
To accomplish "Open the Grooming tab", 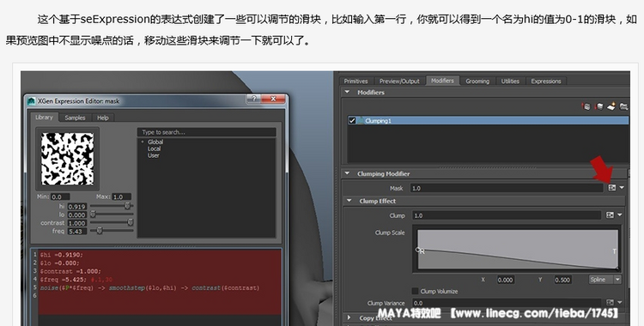I will click(x=477, y=81).
